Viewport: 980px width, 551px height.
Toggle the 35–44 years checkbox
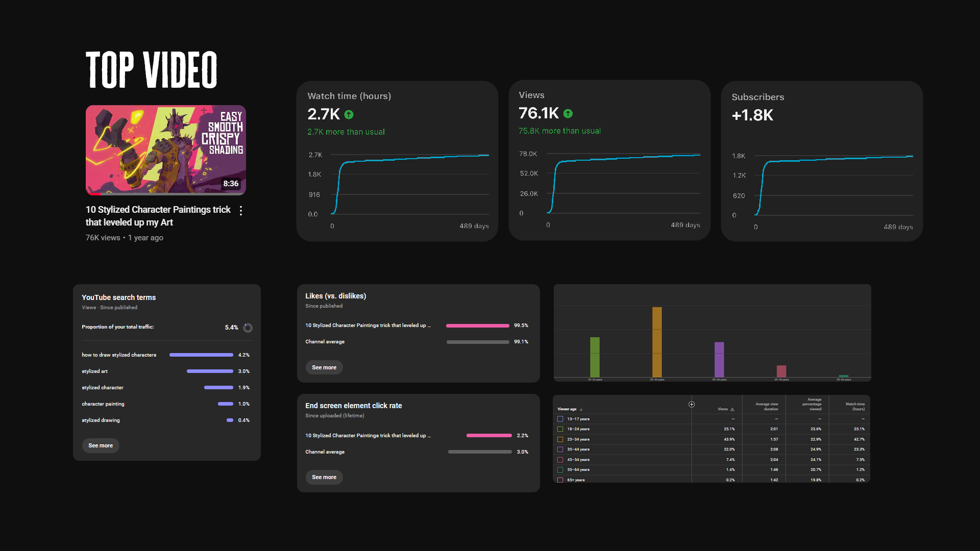(560, 449)
